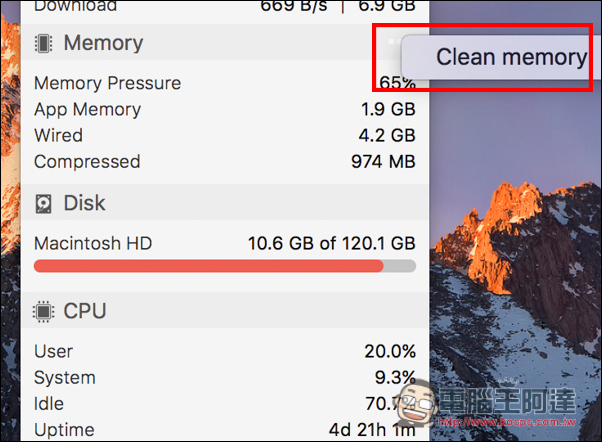
Task: Click the Memory Pressure row
Action: (225, 83)
